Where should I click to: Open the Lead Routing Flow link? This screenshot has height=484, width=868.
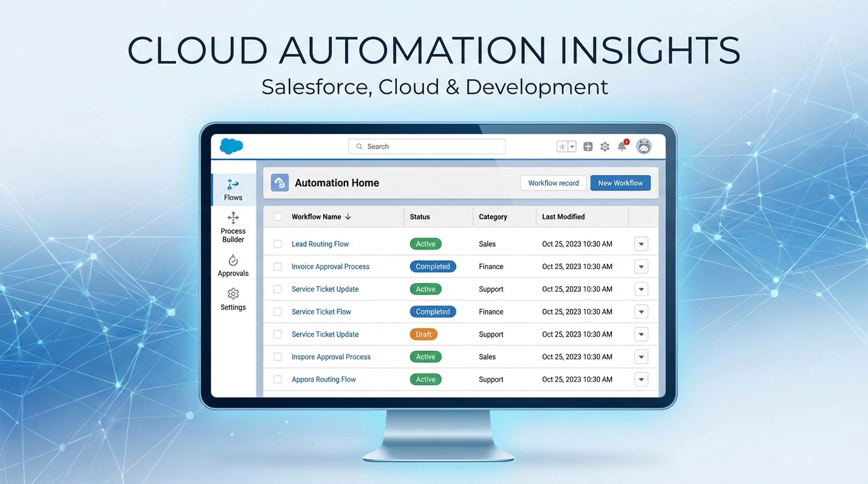point(320,244)
